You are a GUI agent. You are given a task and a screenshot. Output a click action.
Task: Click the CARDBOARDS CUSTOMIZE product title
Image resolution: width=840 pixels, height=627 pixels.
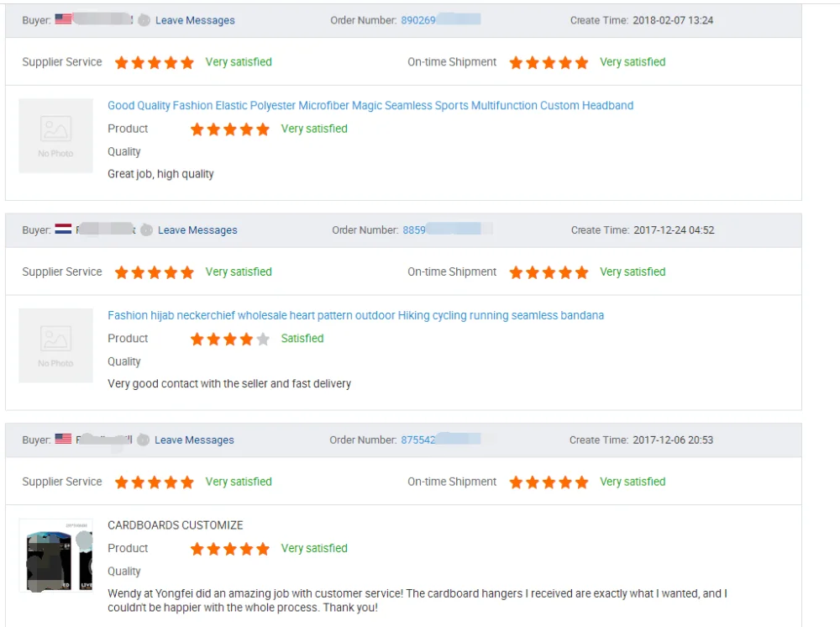(x=175, y=525)
